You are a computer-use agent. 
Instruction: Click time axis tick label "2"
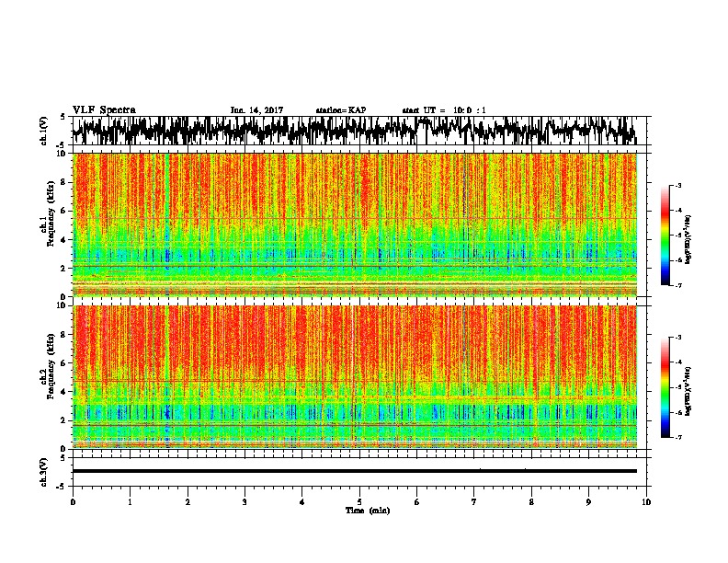188,502
